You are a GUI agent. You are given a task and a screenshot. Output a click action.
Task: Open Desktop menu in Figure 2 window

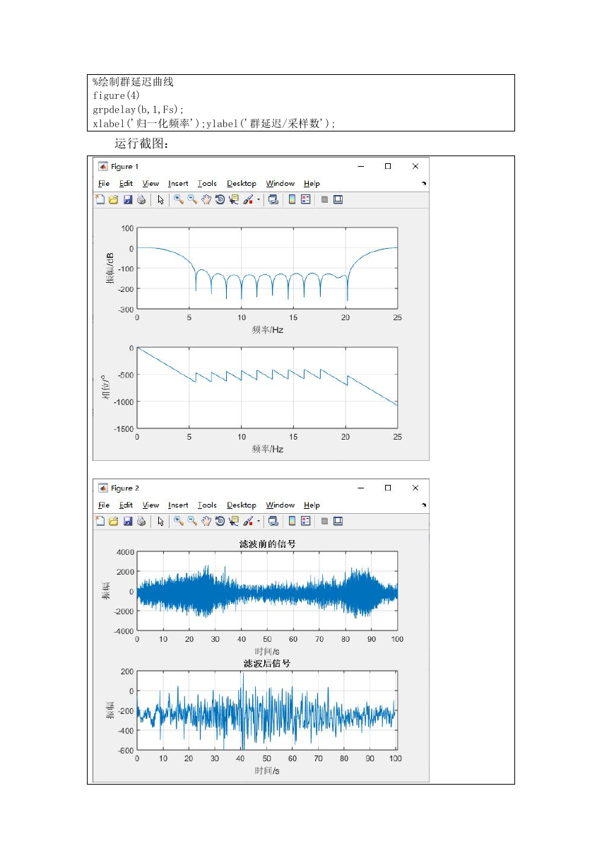tap(242, 505)
